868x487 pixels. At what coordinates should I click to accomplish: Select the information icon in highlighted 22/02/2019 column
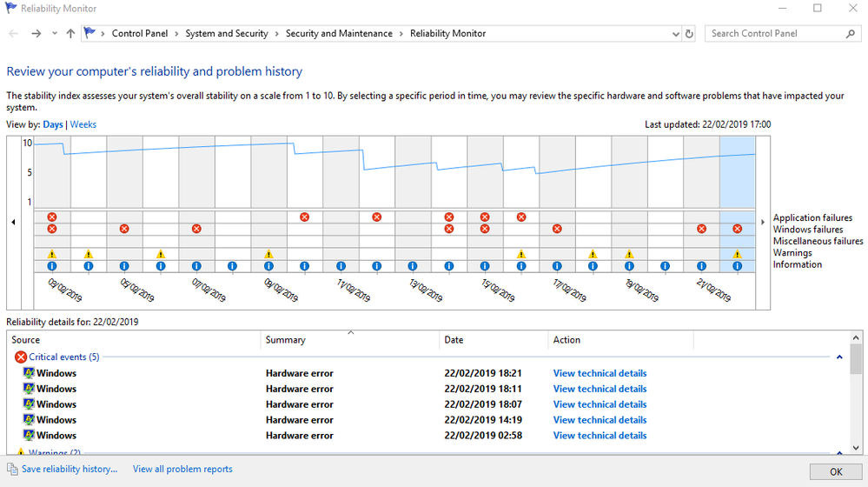[738, 266]
